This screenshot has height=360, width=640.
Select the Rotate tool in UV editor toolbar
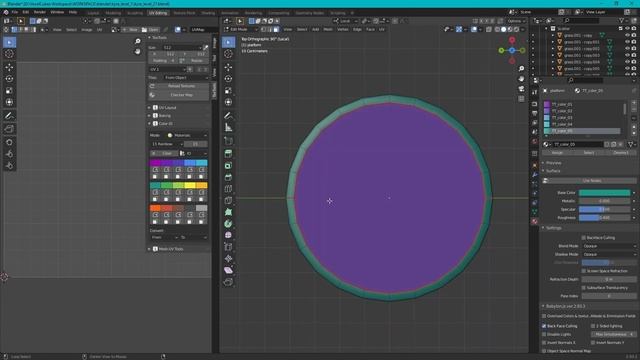click(x=9, y=79)
